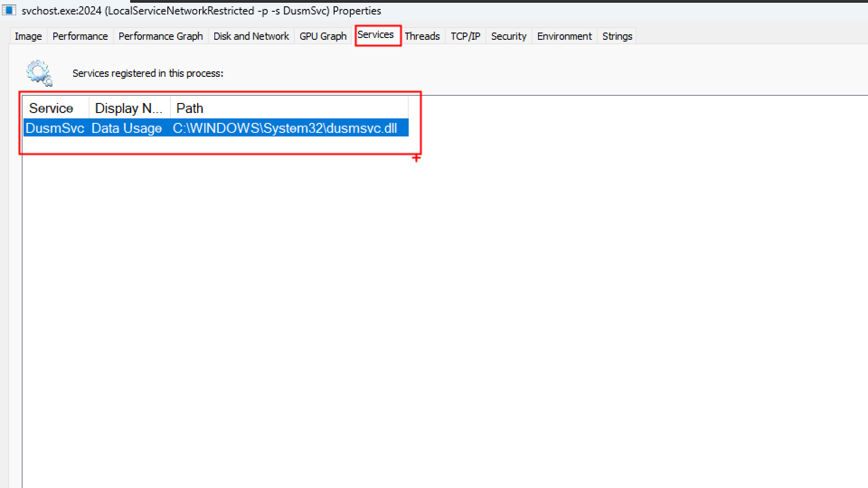The width and height of the screenshot is (868, 488).
Task: Sort by Service column header
Action: (x=51, y=108)
